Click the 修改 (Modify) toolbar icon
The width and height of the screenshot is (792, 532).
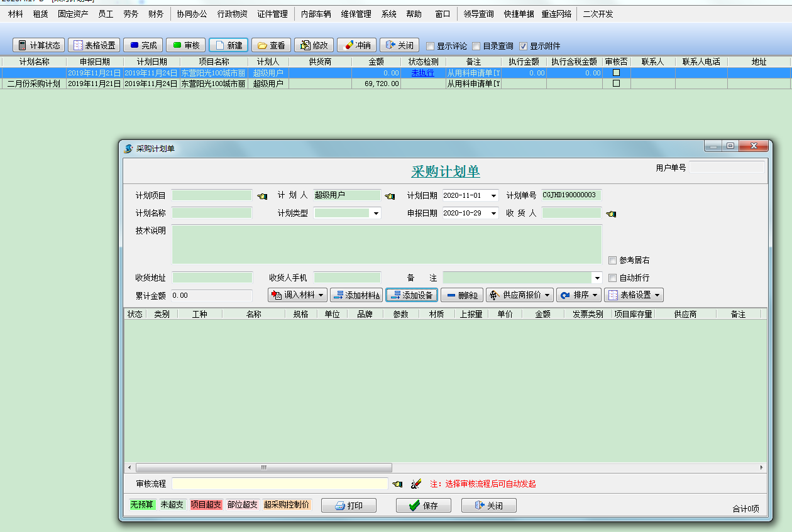pos(314,45)
